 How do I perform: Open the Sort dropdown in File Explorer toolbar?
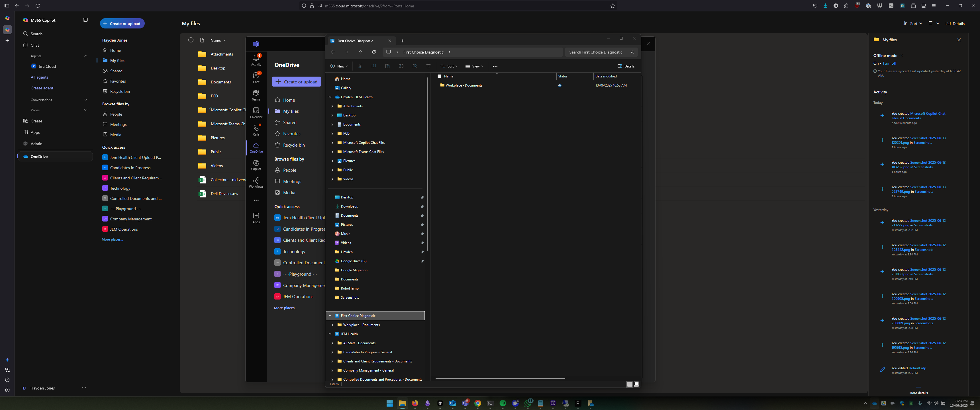click(449, 66)
